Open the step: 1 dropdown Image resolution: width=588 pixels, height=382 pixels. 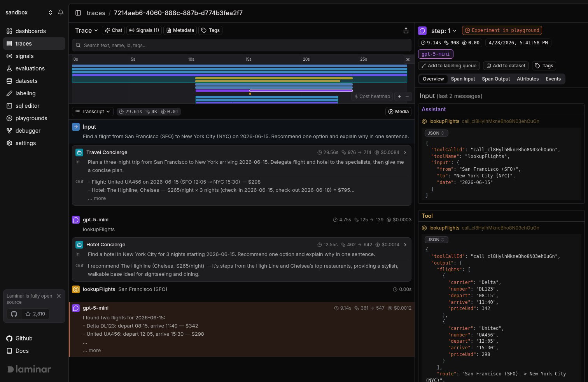[x=444, y=31]
